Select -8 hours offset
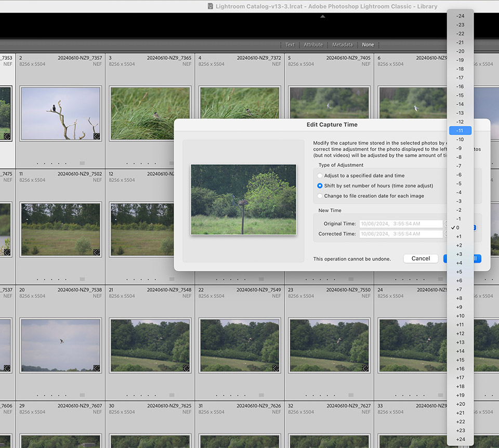Image resolution: width=499 pixels, height=448 pixels. pos(460,157)
